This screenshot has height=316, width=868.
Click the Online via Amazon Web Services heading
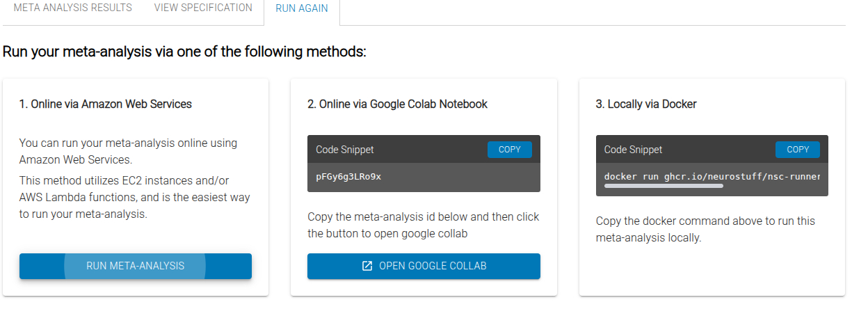tap(106, 104)
